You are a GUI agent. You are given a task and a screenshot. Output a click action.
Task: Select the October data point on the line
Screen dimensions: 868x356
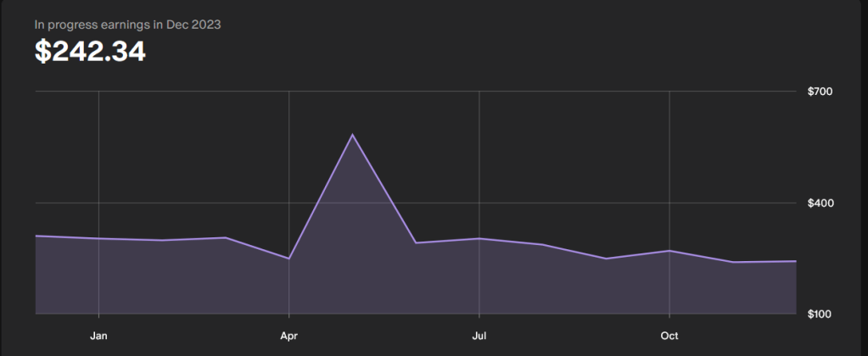(669, 251)
